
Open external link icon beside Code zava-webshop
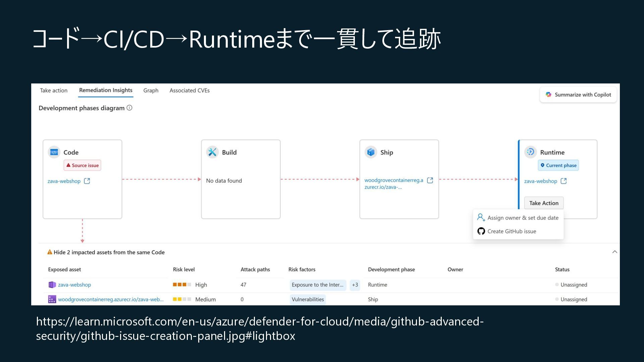pos(87,181)
